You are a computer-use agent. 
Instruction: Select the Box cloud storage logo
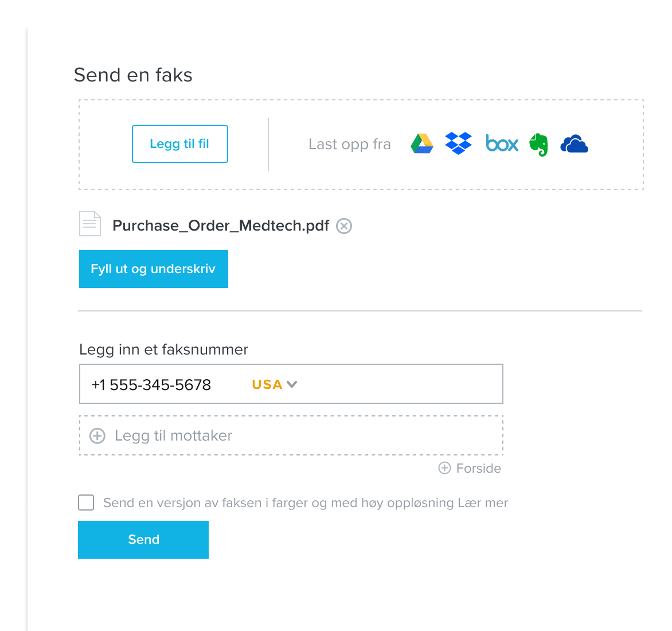click(x=502, y=143)
